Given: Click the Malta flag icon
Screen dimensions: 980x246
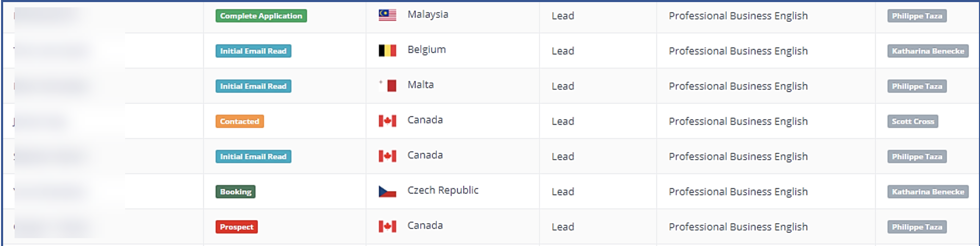Looking at the screenshot, I should (387, 85).
